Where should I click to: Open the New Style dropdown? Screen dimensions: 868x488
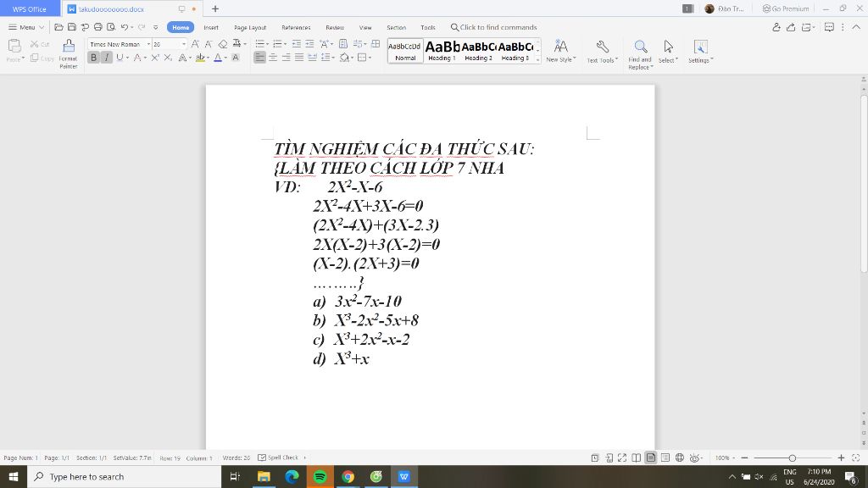coord(561,52)
